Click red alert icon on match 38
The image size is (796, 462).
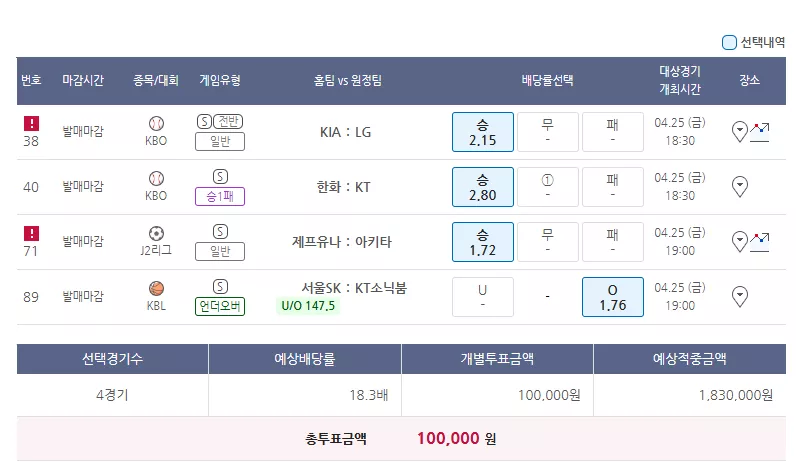[31, 123]
